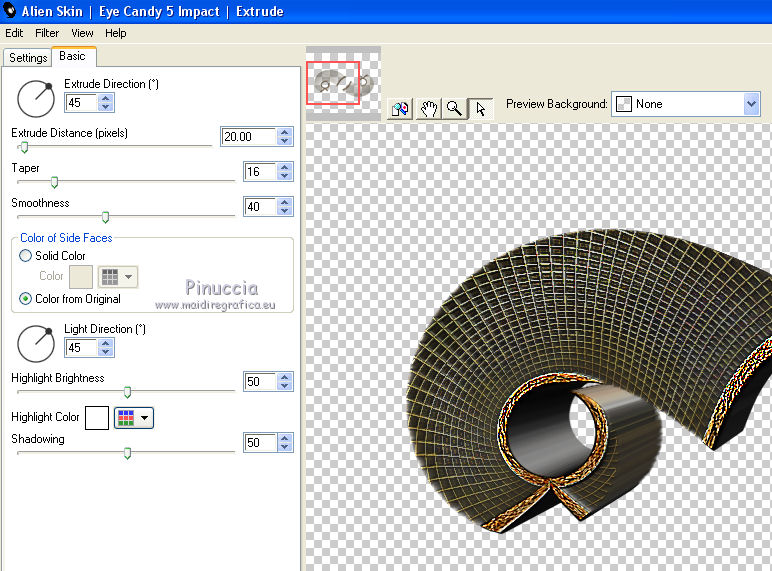Select the Color from Original radio button
Image resolution: width=772 pixels, height=571 pixels.
[25, 299]
